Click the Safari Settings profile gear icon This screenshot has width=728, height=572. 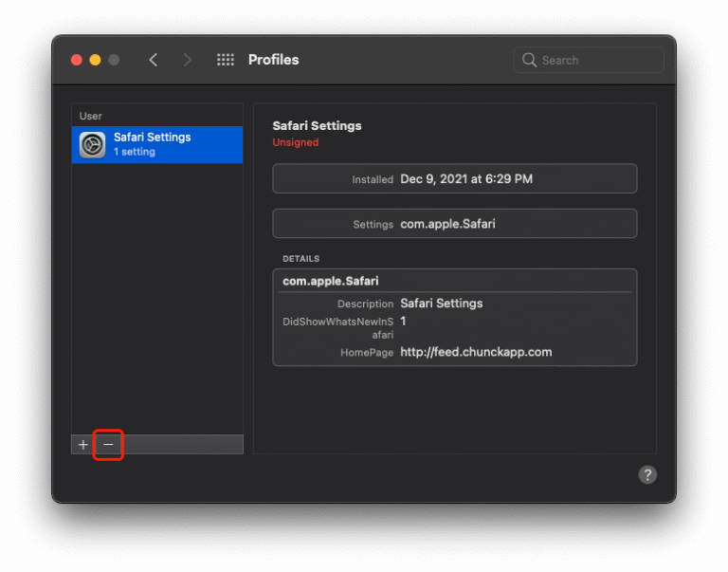92,145
